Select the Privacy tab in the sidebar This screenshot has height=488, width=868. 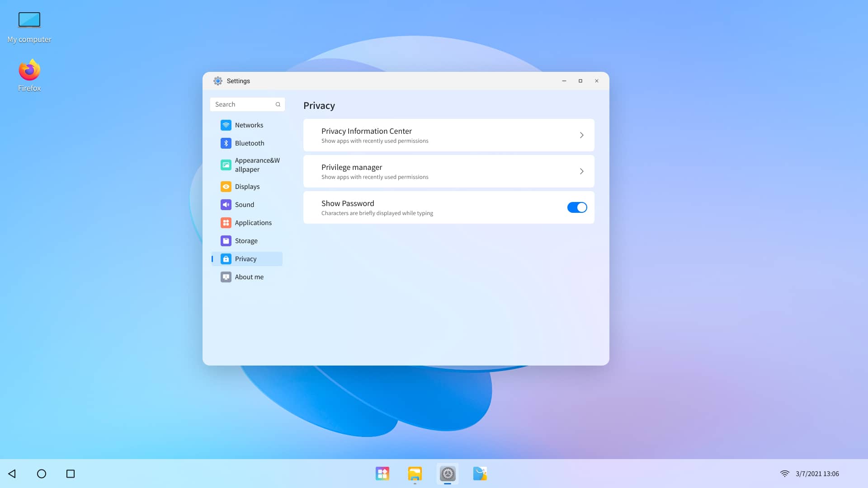(245, 258)
